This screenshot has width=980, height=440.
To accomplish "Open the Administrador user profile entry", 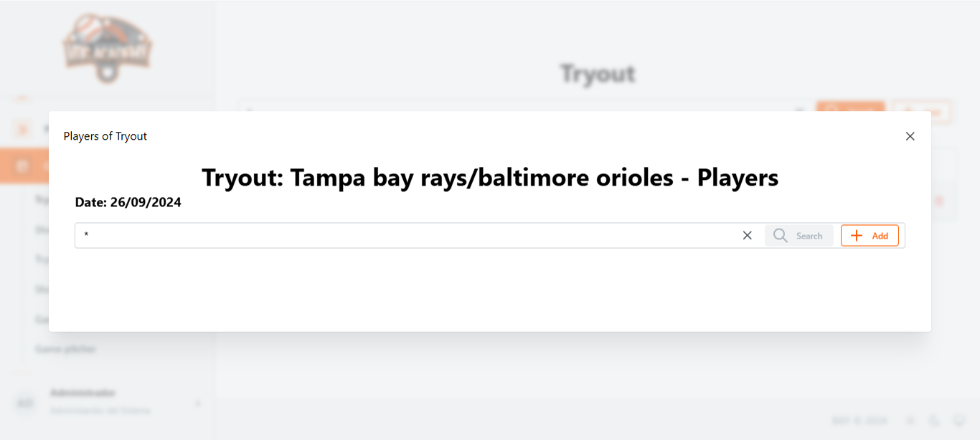I will pyautogui.click(x=100, y=401).
